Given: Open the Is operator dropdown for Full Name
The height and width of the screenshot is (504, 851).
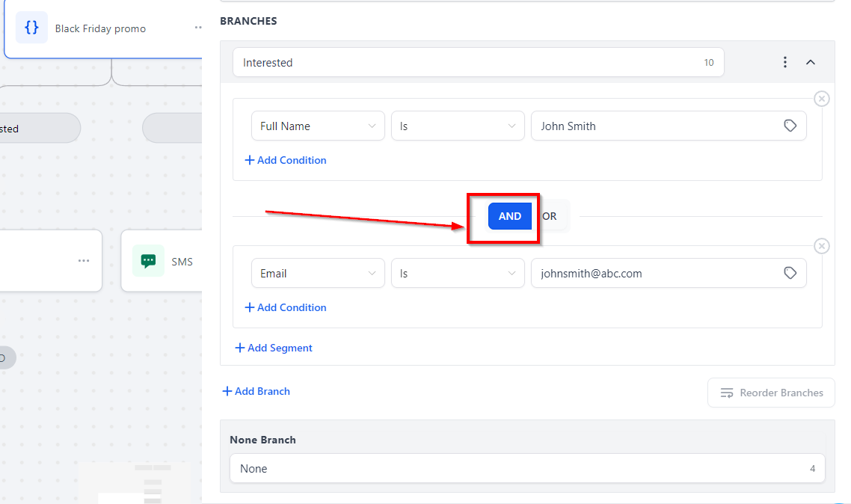Looking at the screenshot, I should (458, 126).
